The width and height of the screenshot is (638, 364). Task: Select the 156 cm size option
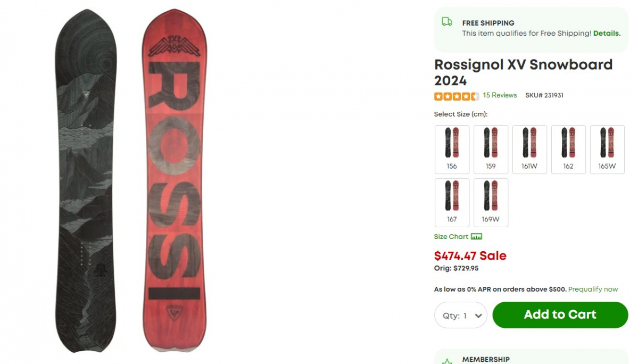pos(452,149)
